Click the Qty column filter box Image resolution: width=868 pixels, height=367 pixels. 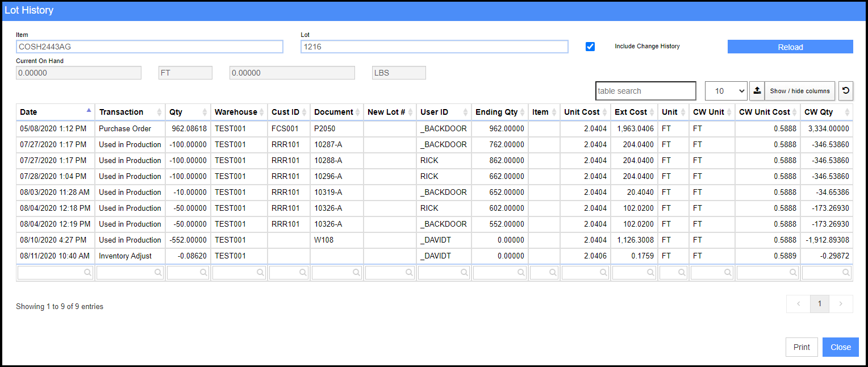pyautogui.click(x=188, y=273)
